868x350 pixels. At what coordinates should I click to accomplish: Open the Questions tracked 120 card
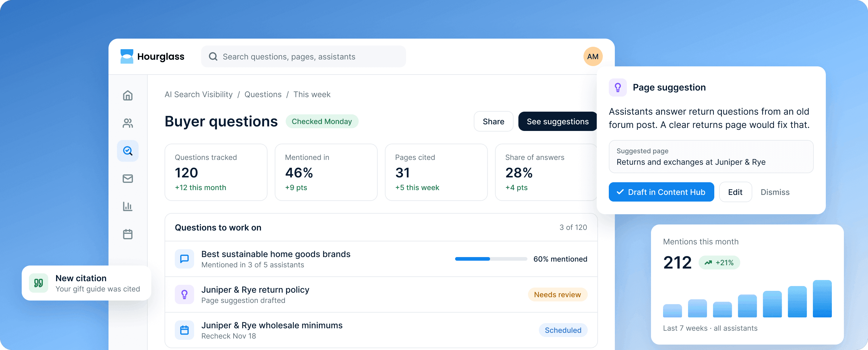click(216, 172)
